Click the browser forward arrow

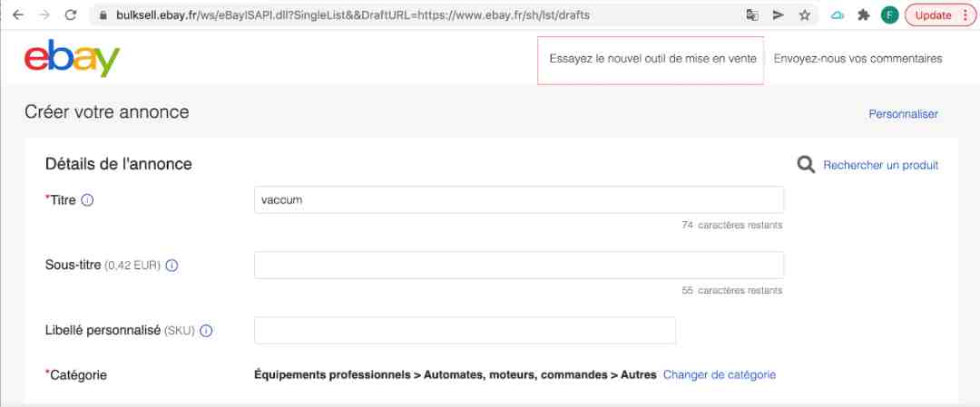click(x=44, y=15)
